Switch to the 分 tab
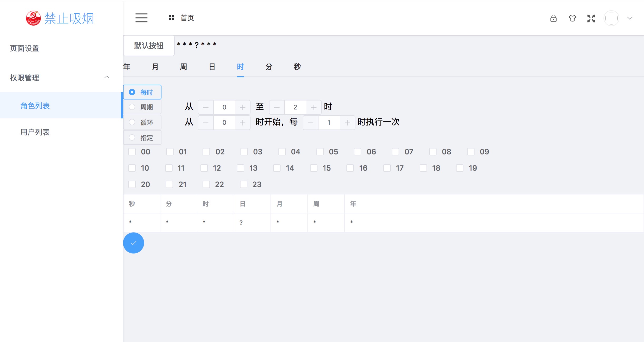644x342 pixels. click(x=268, y=67)
